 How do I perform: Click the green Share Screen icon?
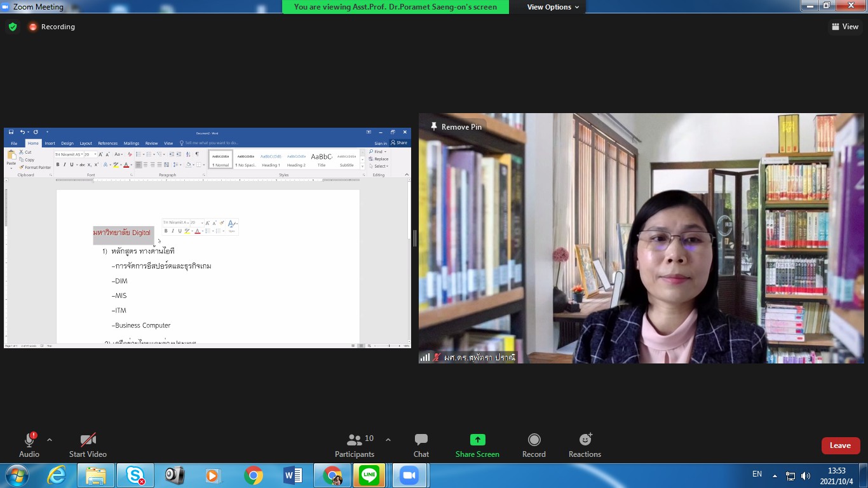tap(477, 440)
